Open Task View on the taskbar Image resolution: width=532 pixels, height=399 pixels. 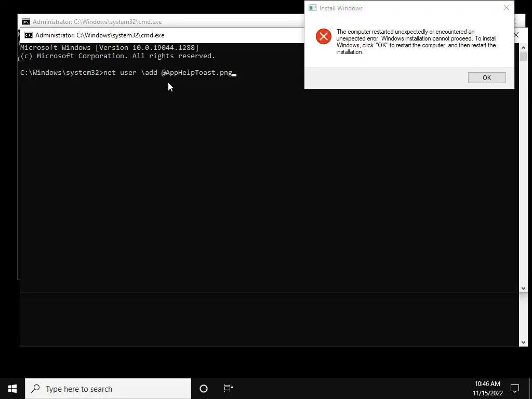(x=229, y=389)
